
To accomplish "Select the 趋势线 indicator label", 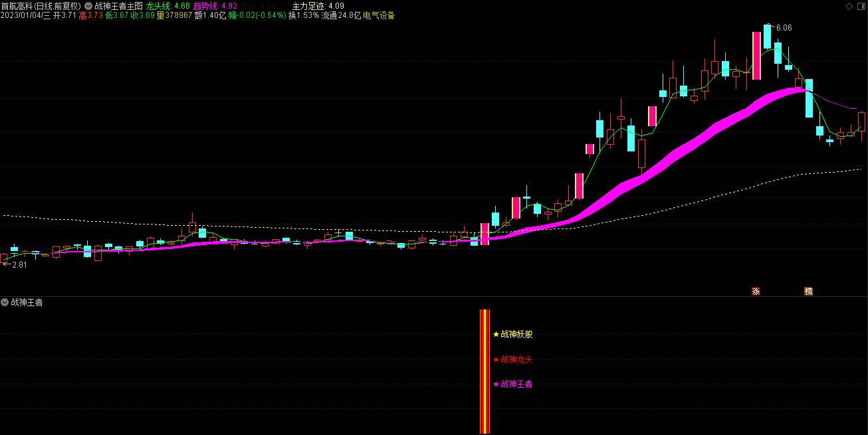I will tap(215, 6).
